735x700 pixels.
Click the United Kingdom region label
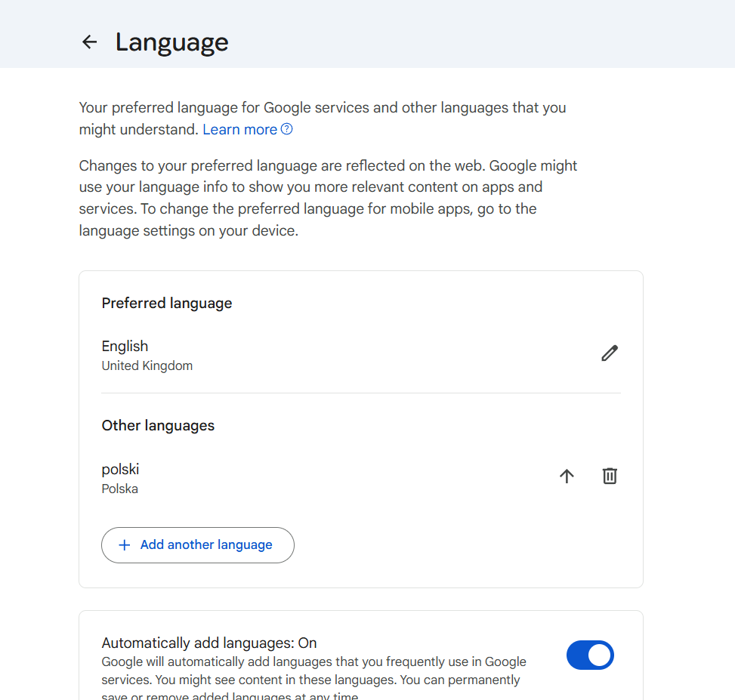click(147, 366)
